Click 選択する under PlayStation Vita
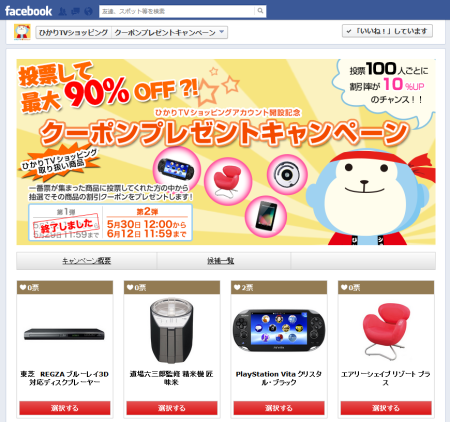The image size is (450, 422). 279,408
